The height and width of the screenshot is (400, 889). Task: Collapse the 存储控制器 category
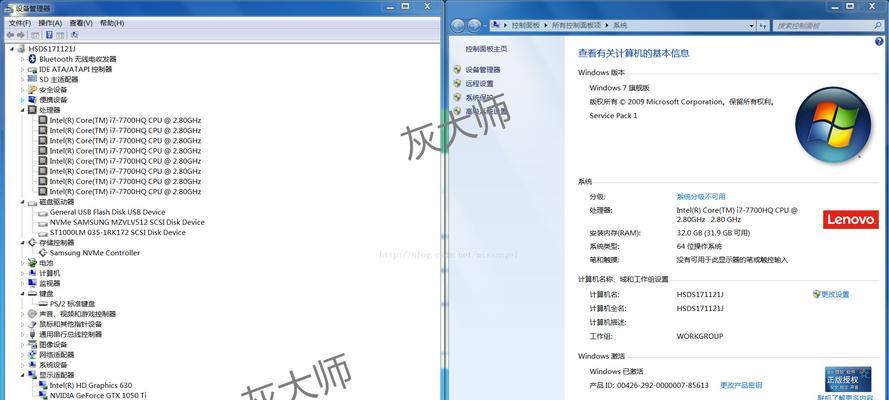pos(23,242)
